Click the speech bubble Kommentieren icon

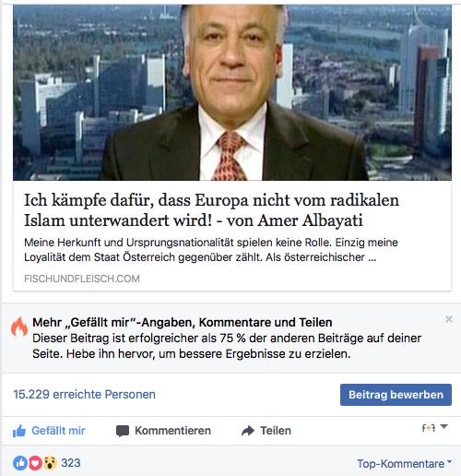123,431
